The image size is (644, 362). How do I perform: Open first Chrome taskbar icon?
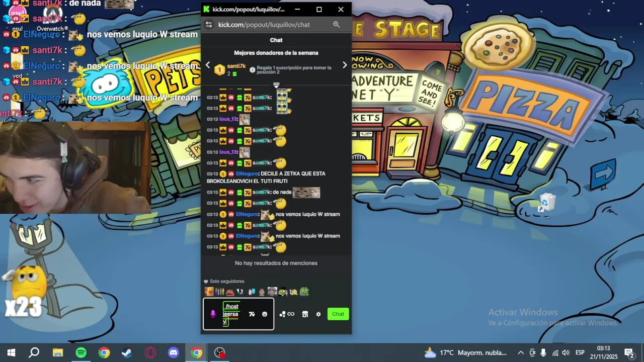click(x=104, y=353)
